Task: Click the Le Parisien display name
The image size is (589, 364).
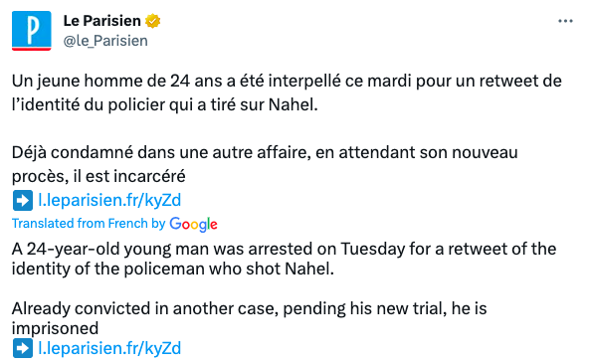Action: tap(101, 21)
